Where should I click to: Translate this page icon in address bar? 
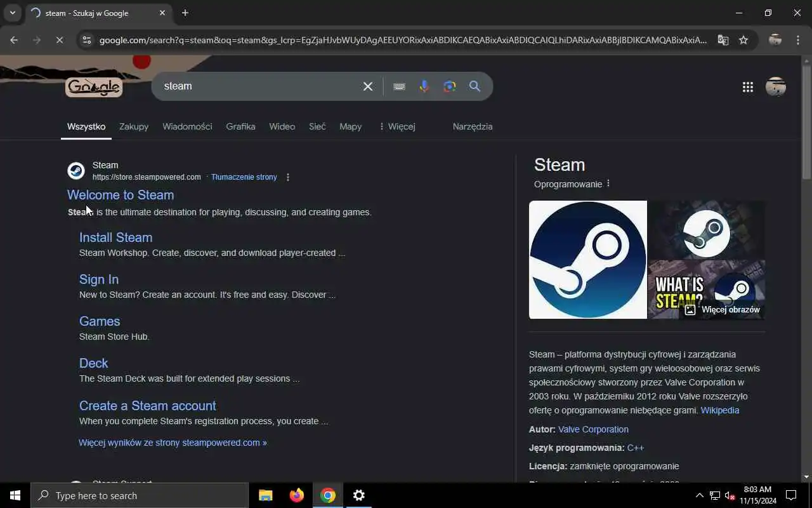tap(723, 40)
